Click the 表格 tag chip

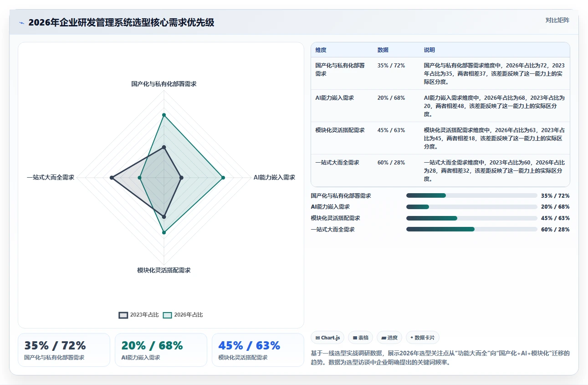pos(360,338)
